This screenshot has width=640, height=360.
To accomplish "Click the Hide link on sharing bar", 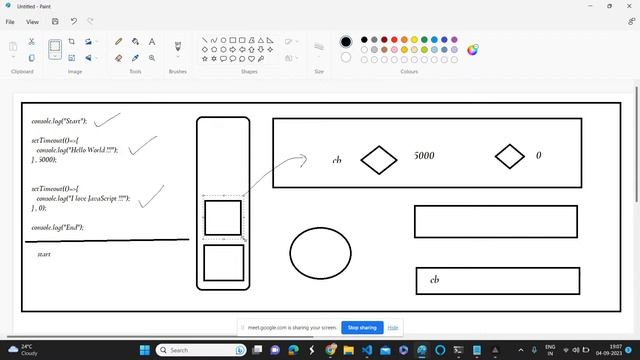I will click(393, 327).
